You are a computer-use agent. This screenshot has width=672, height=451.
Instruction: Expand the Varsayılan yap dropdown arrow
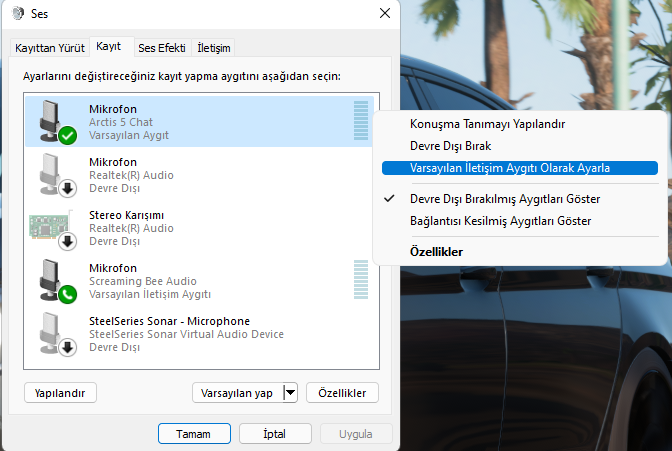291,393
